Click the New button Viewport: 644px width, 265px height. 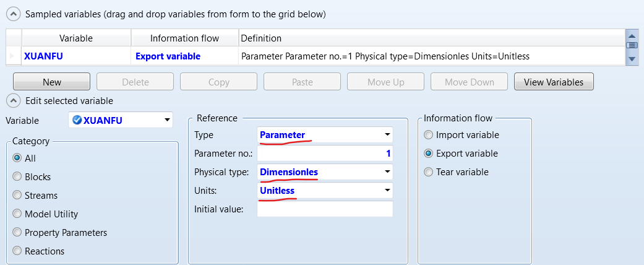tap(52, 82)
